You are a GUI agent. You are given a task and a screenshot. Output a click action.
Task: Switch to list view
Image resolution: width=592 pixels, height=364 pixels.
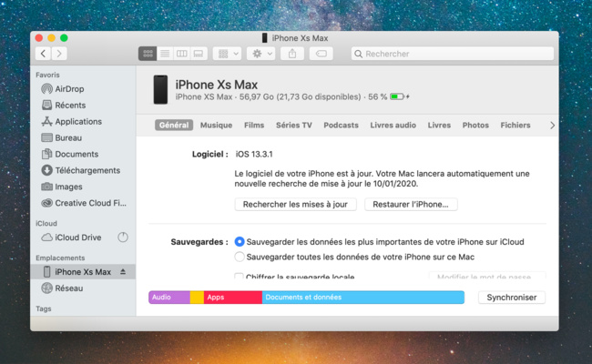pos(165,54)
